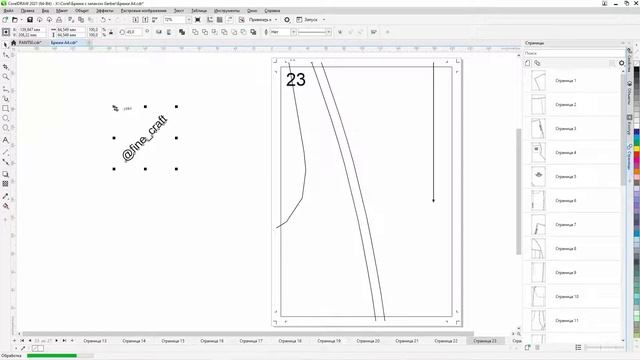Image resolution: width=640 pixels, height=360 pixels.
Task: Open the Effects menu
Action: pyautogui.click(x=105, y=11)
